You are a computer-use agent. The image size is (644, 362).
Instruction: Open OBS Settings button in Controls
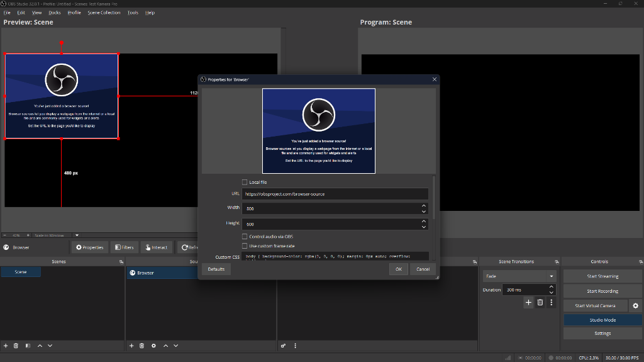602,334
